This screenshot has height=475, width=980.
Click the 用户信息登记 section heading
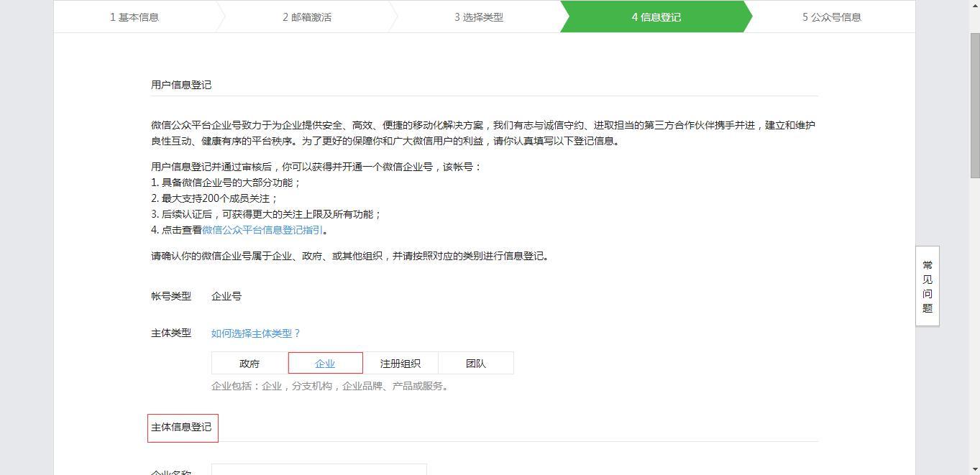pyautogui.click(x=181, y=85)
